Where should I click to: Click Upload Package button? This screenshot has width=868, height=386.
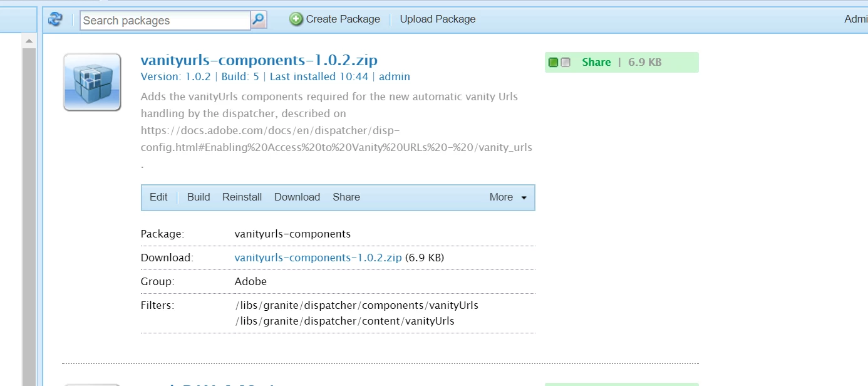[438, 19]
